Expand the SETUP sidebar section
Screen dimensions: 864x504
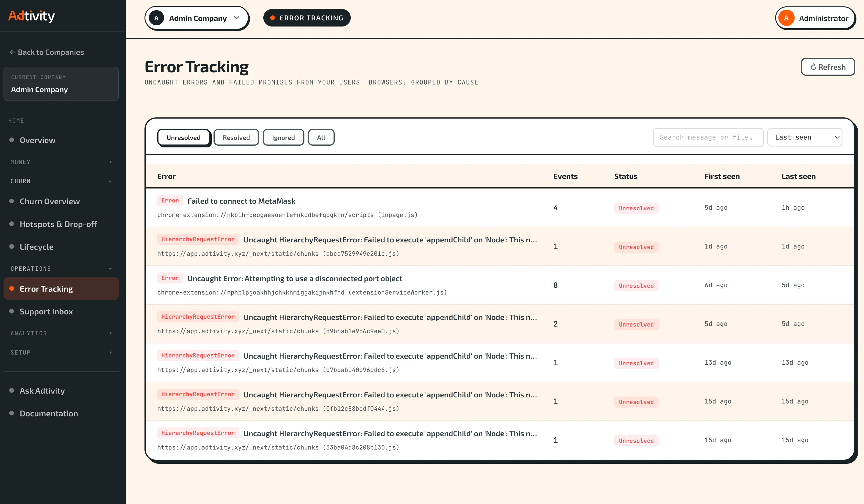pyautogui.click(x=61, y=353)
